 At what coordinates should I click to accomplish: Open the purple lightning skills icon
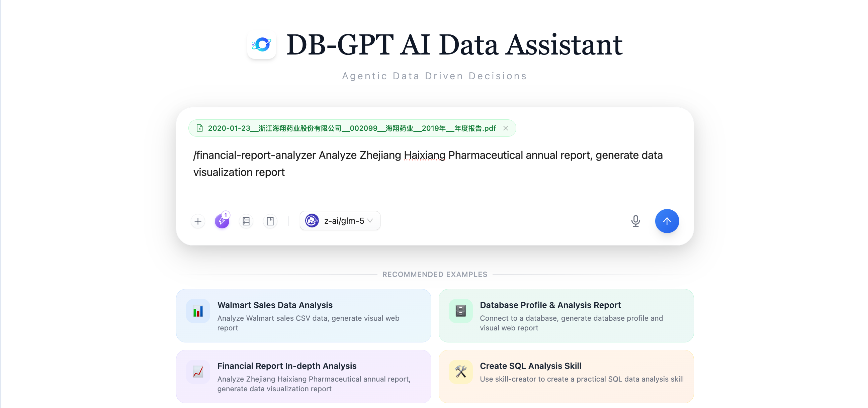click(x=222, y=221)
